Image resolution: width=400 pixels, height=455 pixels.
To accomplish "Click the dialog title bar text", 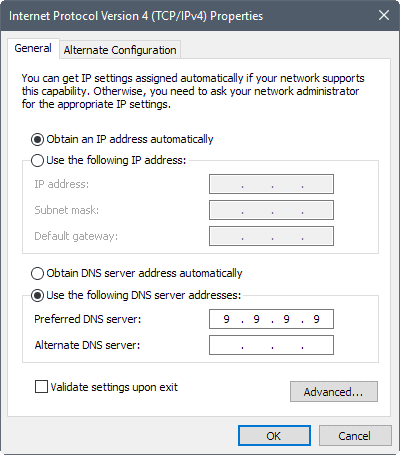I will [136, 16].
